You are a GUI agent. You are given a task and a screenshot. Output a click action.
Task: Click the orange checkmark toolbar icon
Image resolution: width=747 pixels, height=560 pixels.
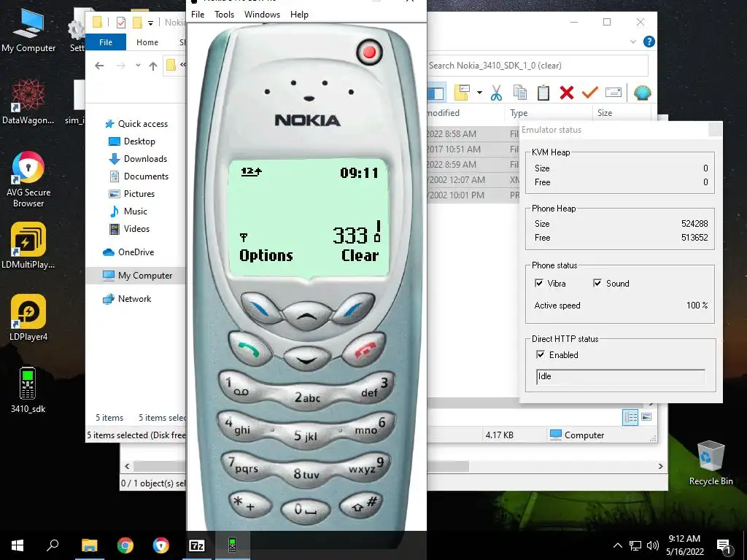click(589, 92)
